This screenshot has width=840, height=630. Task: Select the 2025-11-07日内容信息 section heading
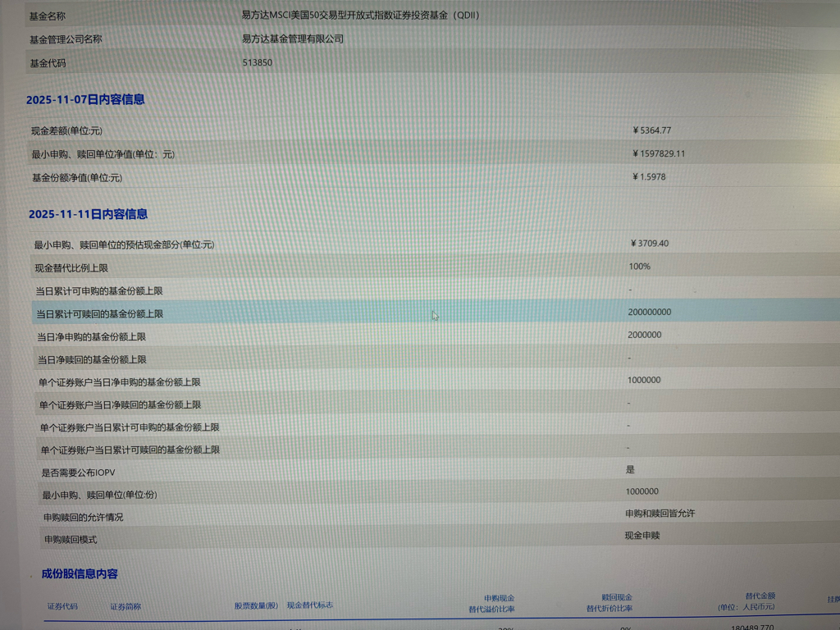click(85, 99)
